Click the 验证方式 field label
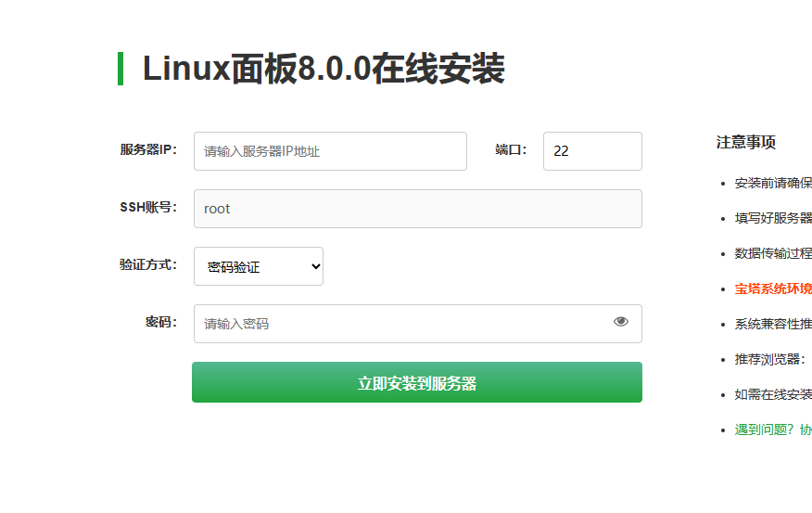Screen dimensions: 812x513 148,264
